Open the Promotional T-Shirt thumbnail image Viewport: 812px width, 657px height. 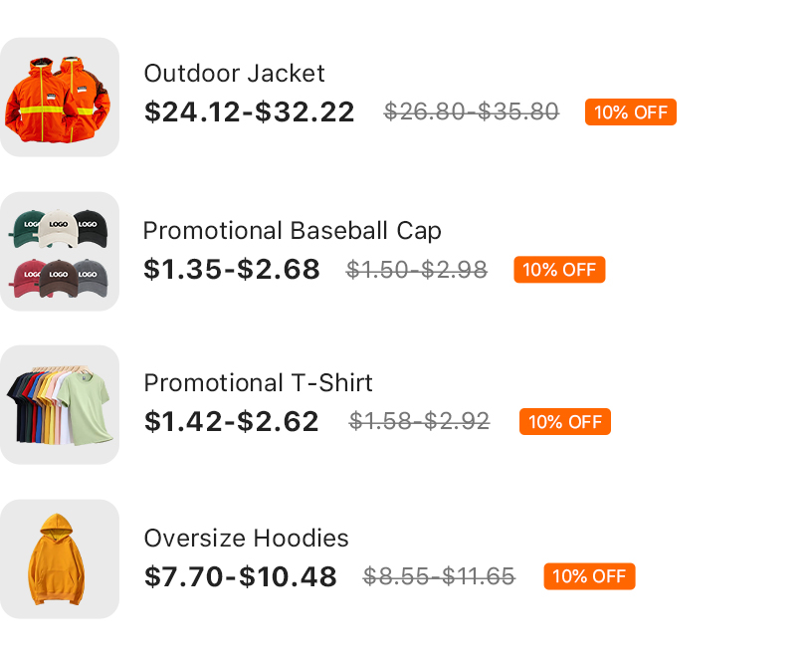click(60, 405)
